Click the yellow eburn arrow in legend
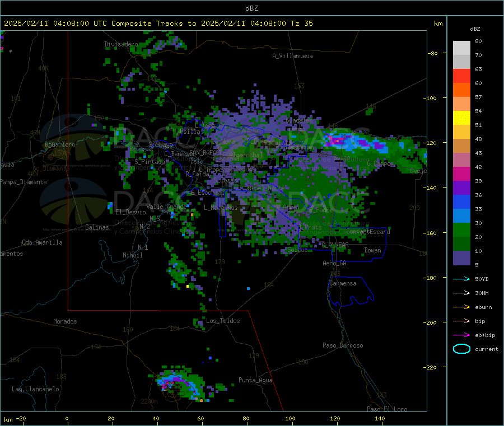This screenshot has width=504, height=426. [x=461, y=307]
